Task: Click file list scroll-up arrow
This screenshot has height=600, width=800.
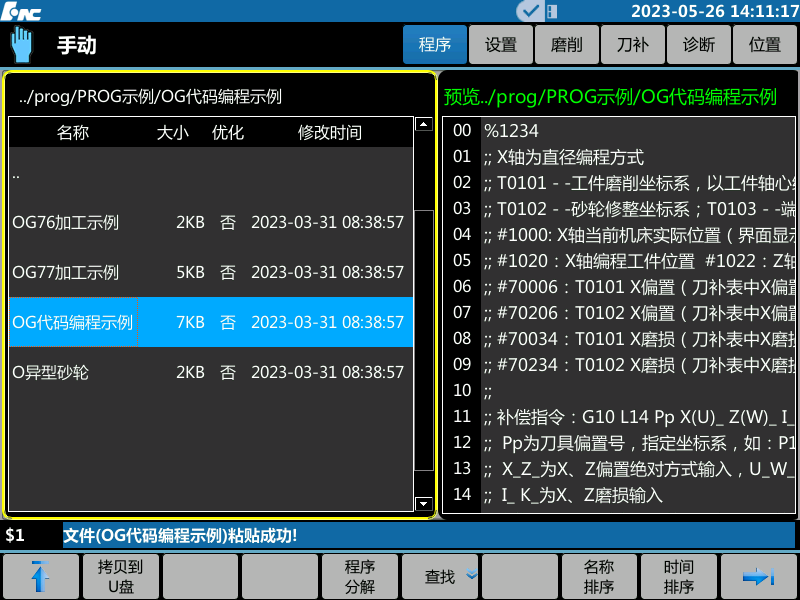Action: point(423,125)
